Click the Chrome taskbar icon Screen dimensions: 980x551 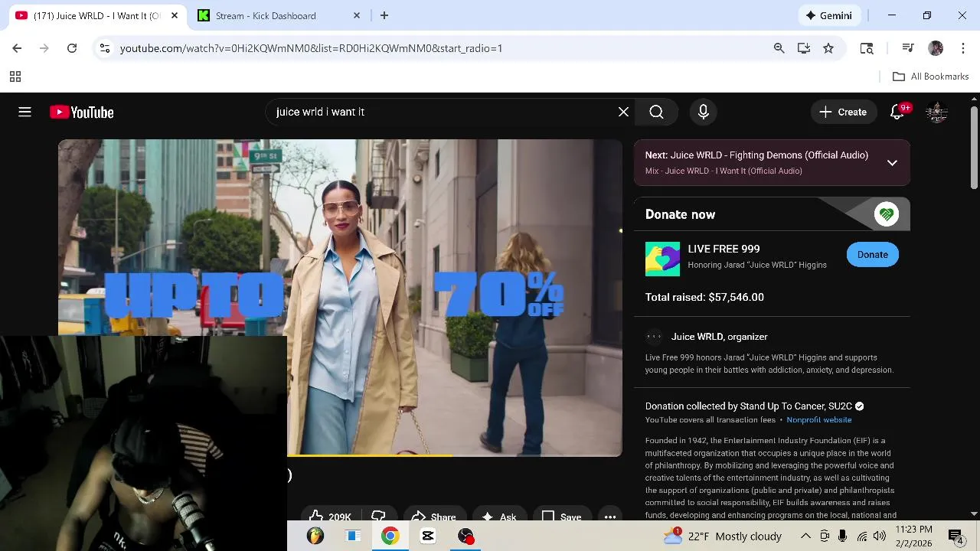(x=390, y=536)
